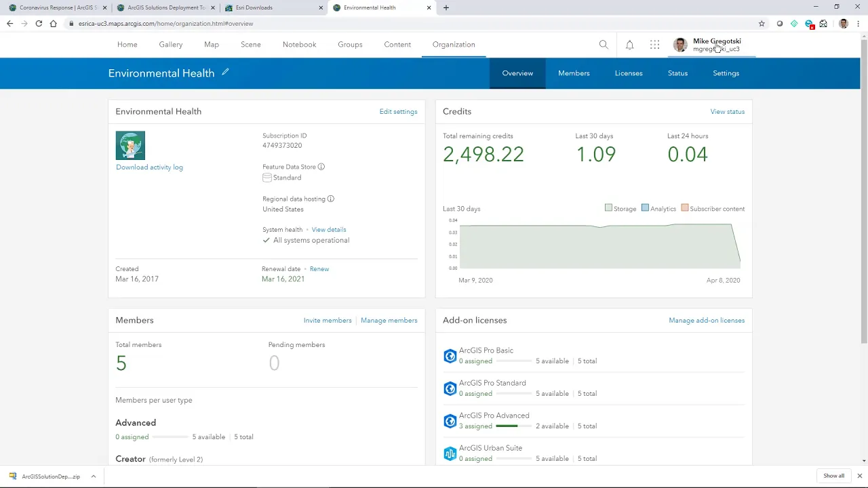
Task: Go to Home in navigation
Action: tap(127, 45)
